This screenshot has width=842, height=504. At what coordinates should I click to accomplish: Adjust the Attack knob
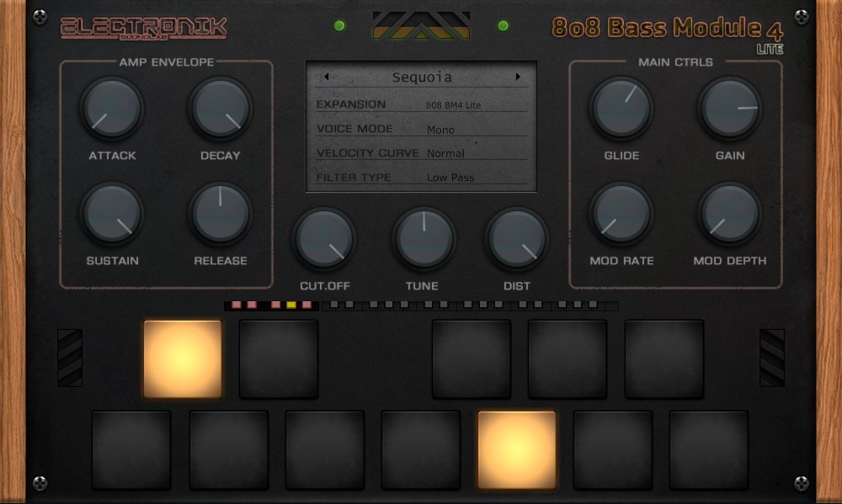[x=110, y=108]
